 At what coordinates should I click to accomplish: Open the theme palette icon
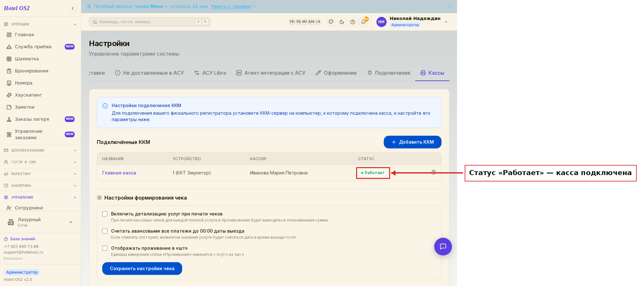coord(331,22)
